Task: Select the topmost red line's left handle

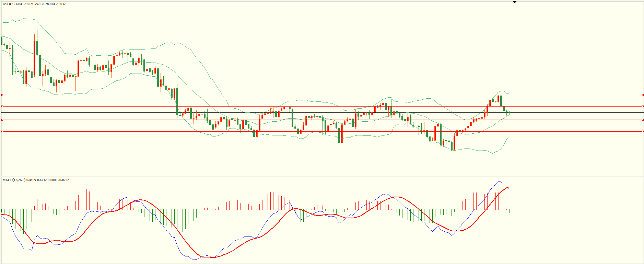Action: tap(2, 95)
